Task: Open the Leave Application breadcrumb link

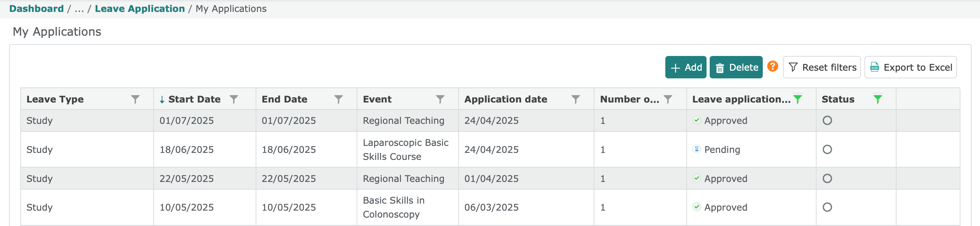Action: (140, 9)
